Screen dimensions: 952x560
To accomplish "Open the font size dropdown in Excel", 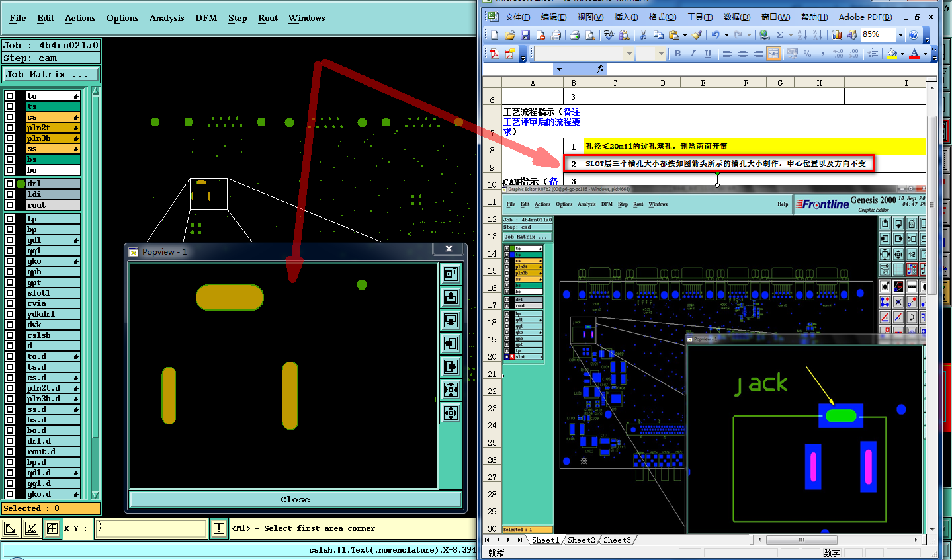I will coord(661,54).
